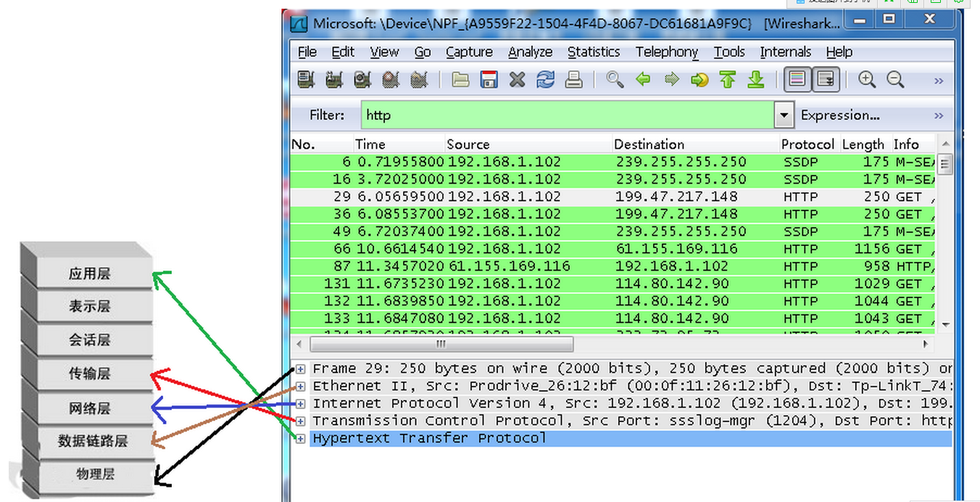This screenshot has height=502, width=980.
Task: Jump to the first packet with the up-arrow icon
Action: 728,80
